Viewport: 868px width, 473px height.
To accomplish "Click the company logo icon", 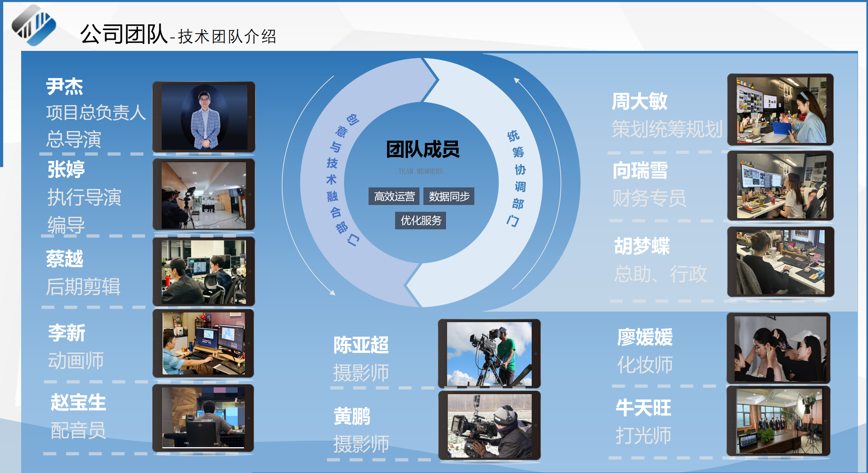I will coord(34,26).
